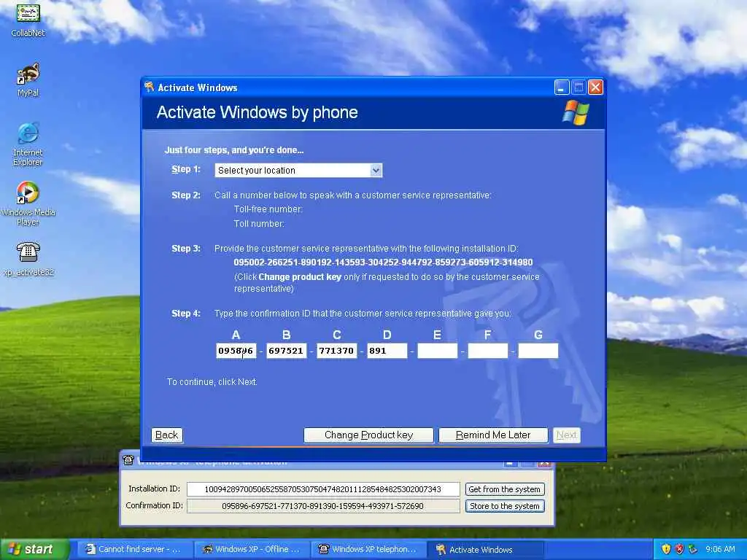Click Get from the system button
This screenshot has width=747, height=560.
point(505,489)
